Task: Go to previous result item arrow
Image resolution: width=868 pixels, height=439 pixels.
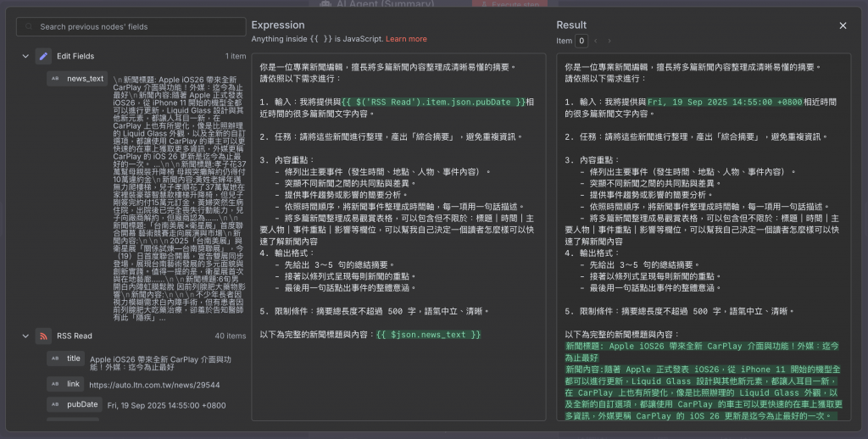Action: pyautogui.click(x=596, y=41)
